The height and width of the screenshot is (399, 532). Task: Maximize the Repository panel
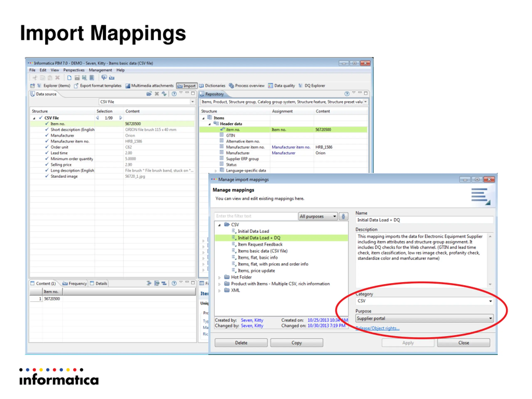tap(366, 93)
